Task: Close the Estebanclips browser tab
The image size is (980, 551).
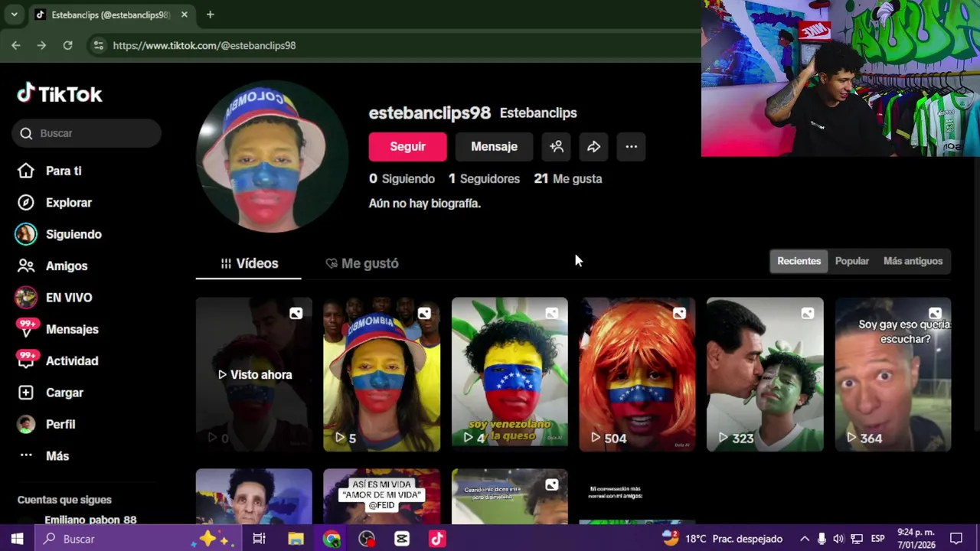Action: coord(184,15)
